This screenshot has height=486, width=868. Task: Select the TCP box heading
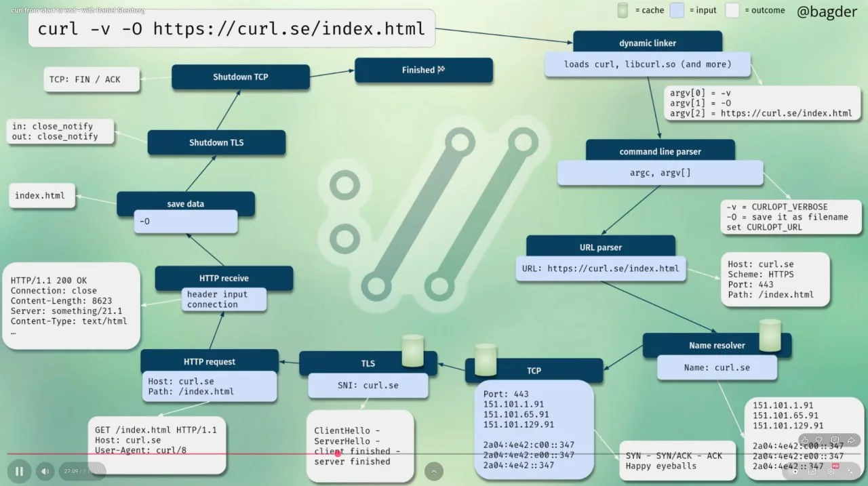point(534,371)
